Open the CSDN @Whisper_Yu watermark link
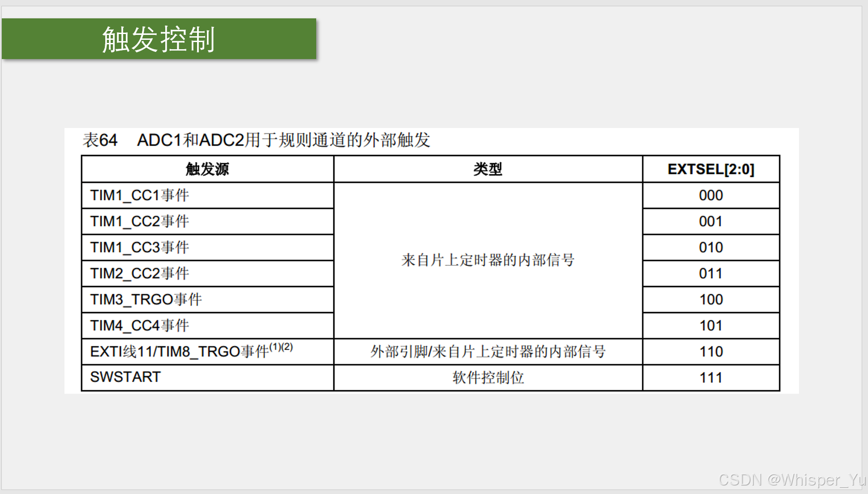The image size is (868, 494). click(x=792, y=480)
